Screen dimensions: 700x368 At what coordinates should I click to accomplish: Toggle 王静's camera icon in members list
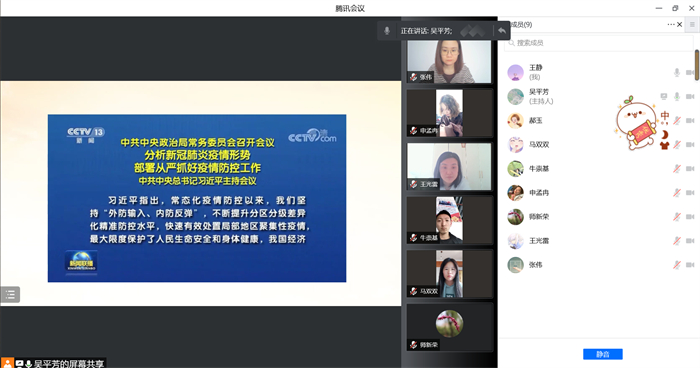pyautogui.click(x=690, y=72)
